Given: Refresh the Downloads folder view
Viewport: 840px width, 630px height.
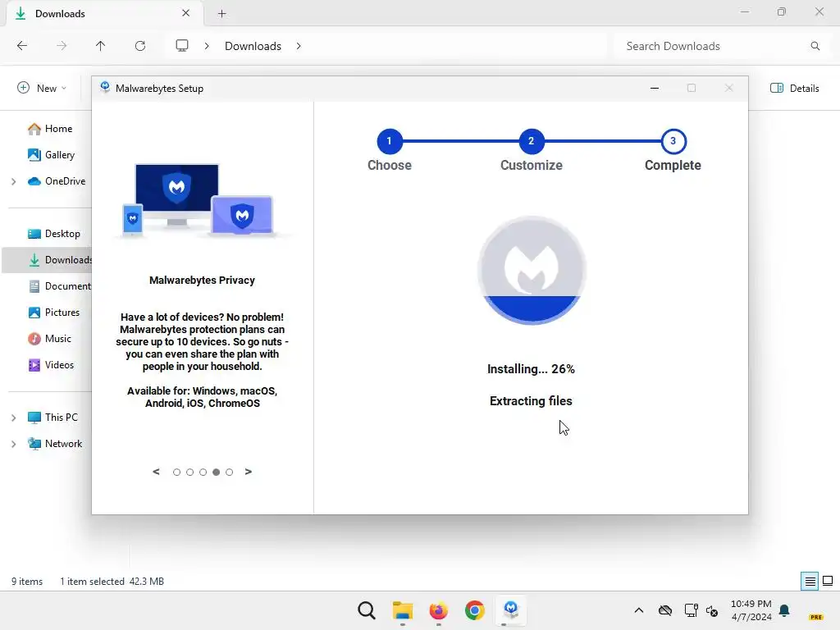Looking at the screenshot, I should tap(139, 46).
